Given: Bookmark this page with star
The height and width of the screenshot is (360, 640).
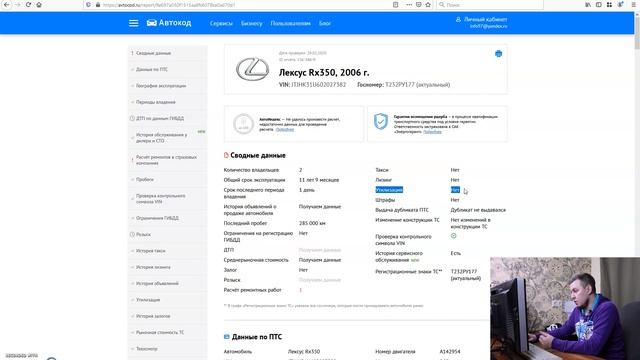Looking at the screenshot, I should 428,4.
